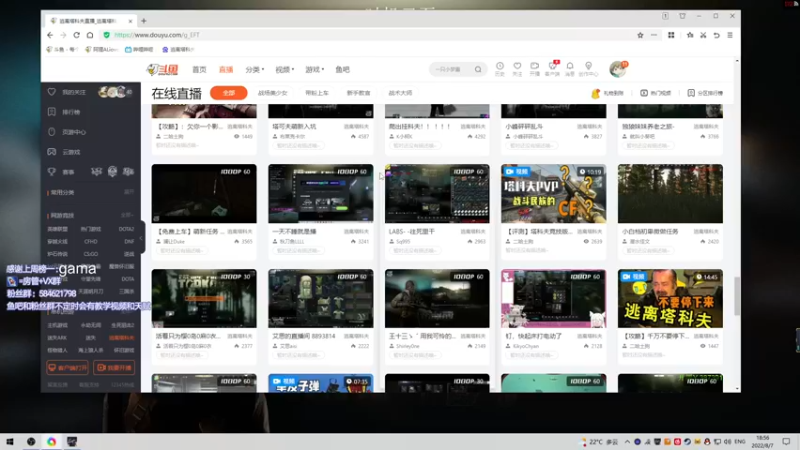Click the screenshot scissors icon

click(x=703, y=35)
